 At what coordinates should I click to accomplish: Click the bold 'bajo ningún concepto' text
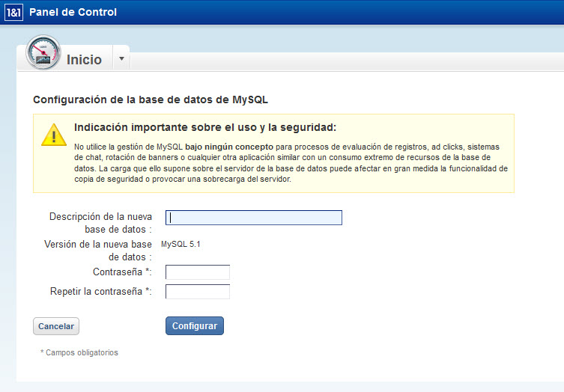(x=229, y=147)
